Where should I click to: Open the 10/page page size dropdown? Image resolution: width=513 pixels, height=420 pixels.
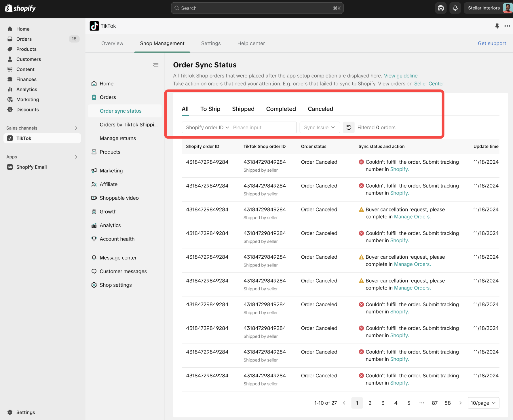tap(483, 403)
